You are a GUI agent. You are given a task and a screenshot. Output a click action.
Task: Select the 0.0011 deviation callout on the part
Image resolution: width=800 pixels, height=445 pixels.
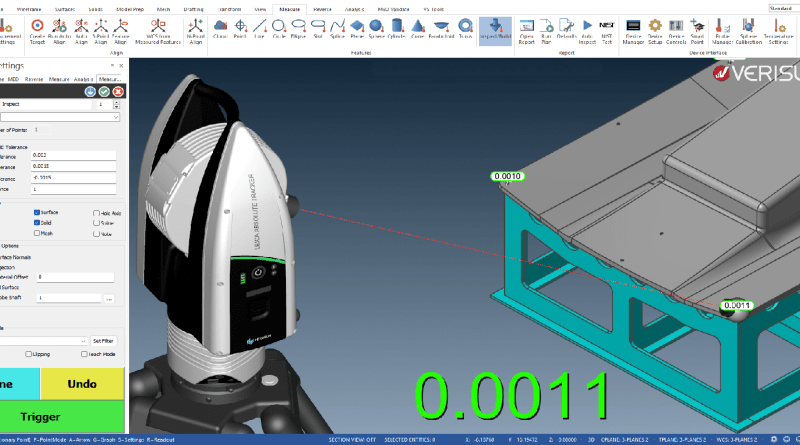tap(737, 305)
